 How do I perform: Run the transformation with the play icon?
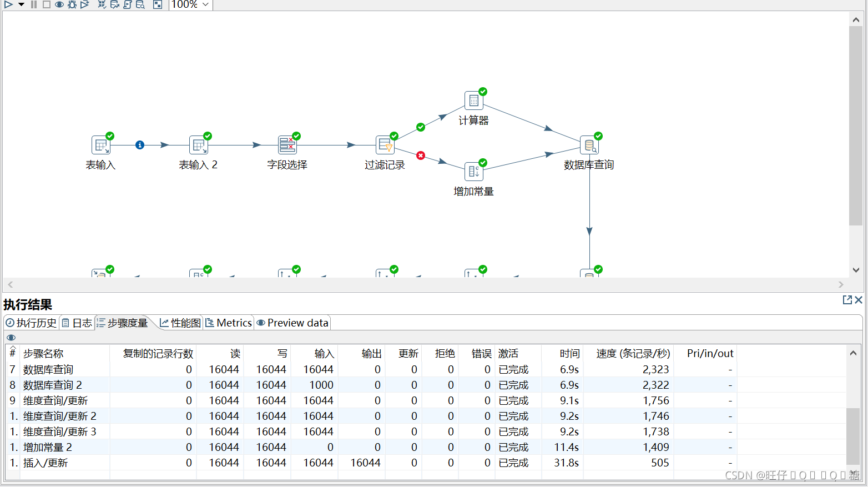[8, 4]
